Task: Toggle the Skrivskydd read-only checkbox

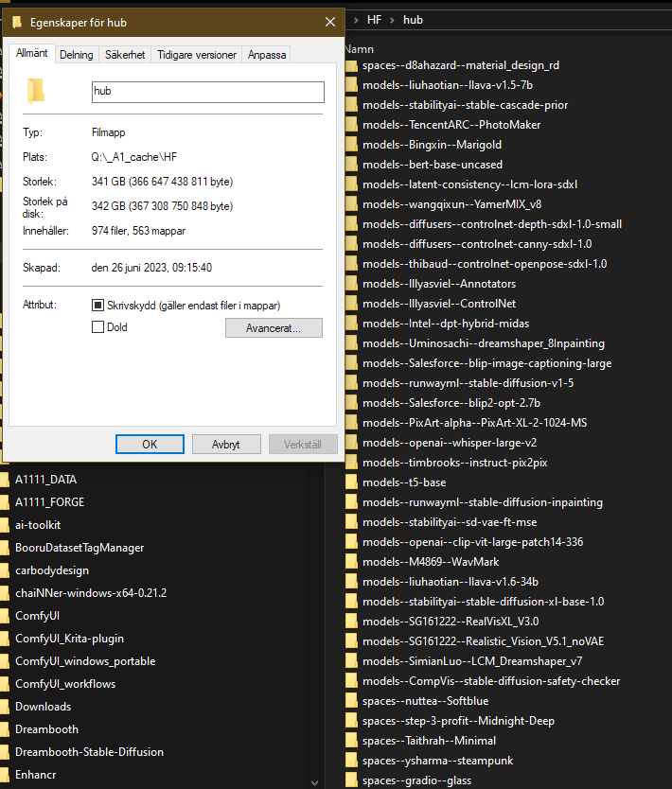Action: point(97,305)
